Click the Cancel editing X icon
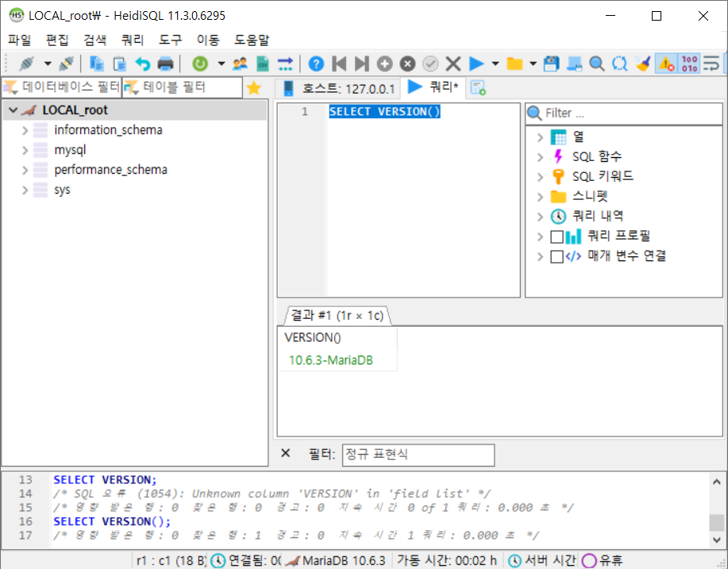Screen dimensions: 728x569 (x=453, y=63)
